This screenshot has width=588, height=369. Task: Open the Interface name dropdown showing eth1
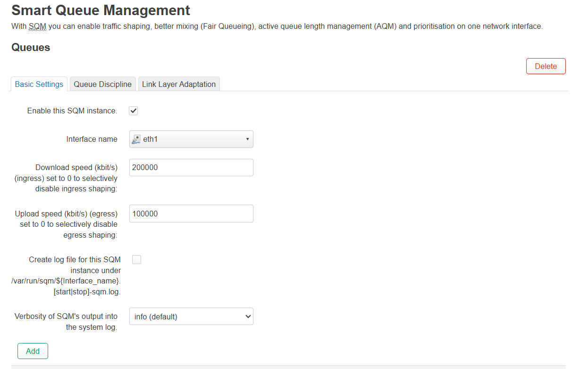[191, 139]
